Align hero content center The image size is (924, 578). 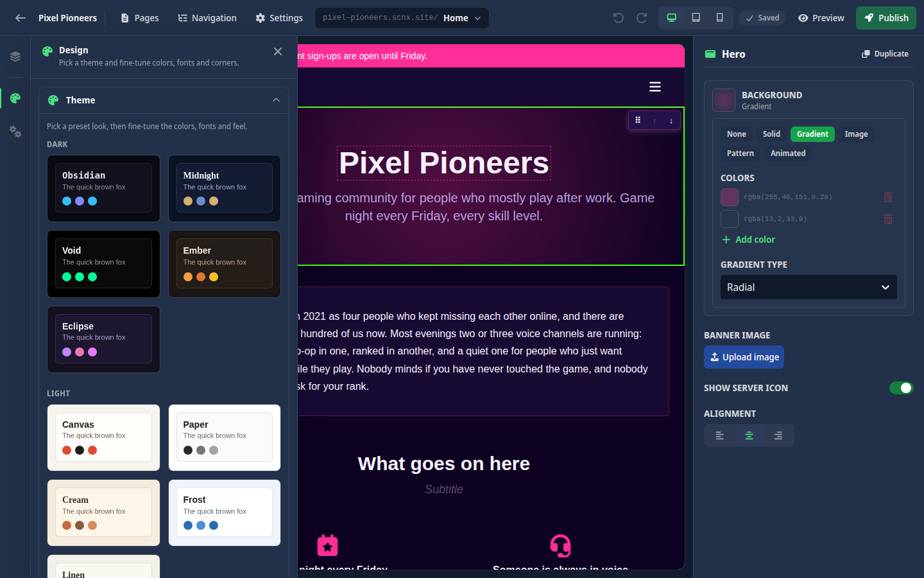(x=749, y=435)
